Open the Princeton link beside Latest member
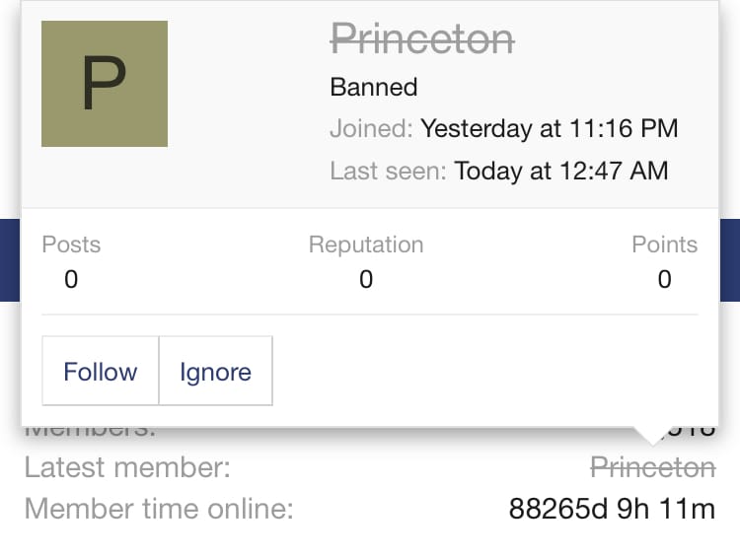This screenshot has height=560, width=740. (652, 467)
